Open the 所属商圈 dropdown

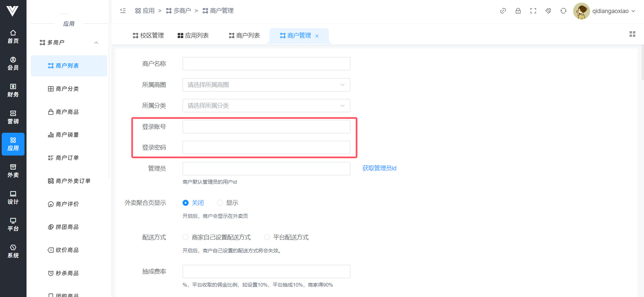click(x=266, y=85)
